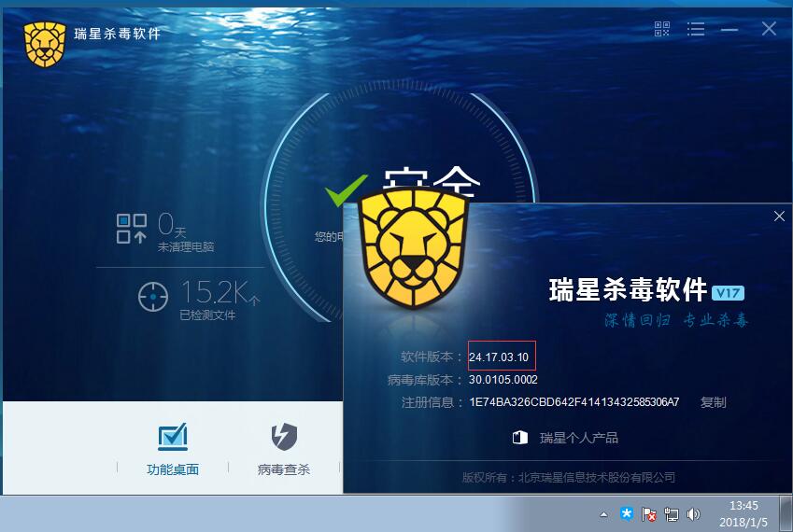Image resolution: width=793 pixels, height=532 pixels.
Task: Close the Rising antivirus main window
Action: (x=769, y=29)
